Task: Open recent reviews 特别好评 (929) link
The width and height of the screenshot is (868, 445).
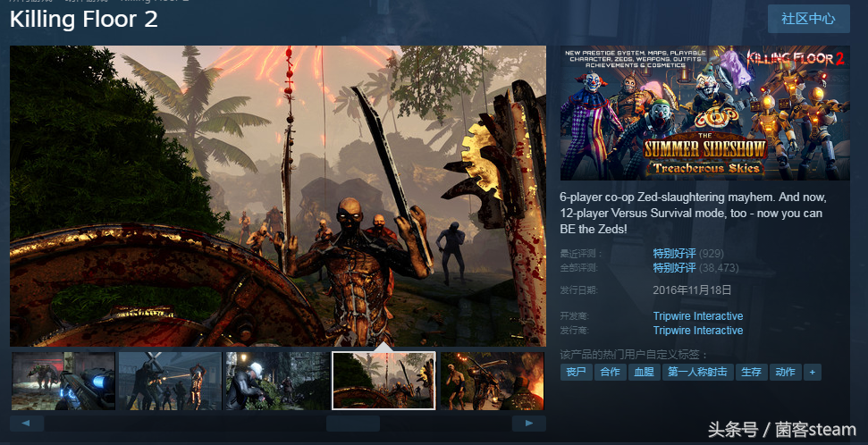Action: click(688, 254)
